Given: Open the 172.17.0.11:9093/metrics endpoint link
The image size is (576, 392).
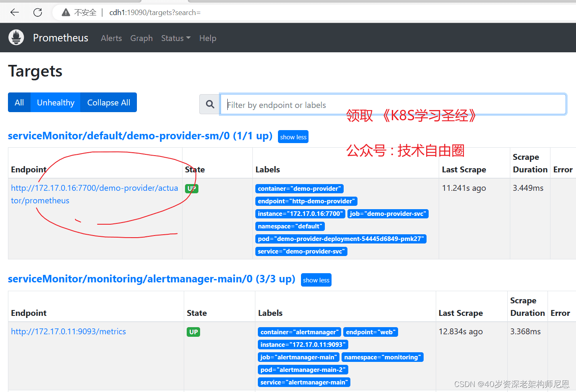Looking at the screenshot, I should pyautogui.click(x=68, y=331).
